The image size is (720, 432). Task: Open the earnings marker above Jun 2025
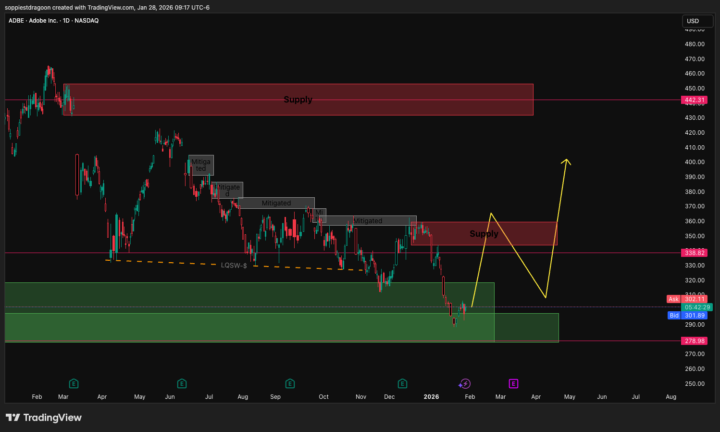tap(182, 383)
